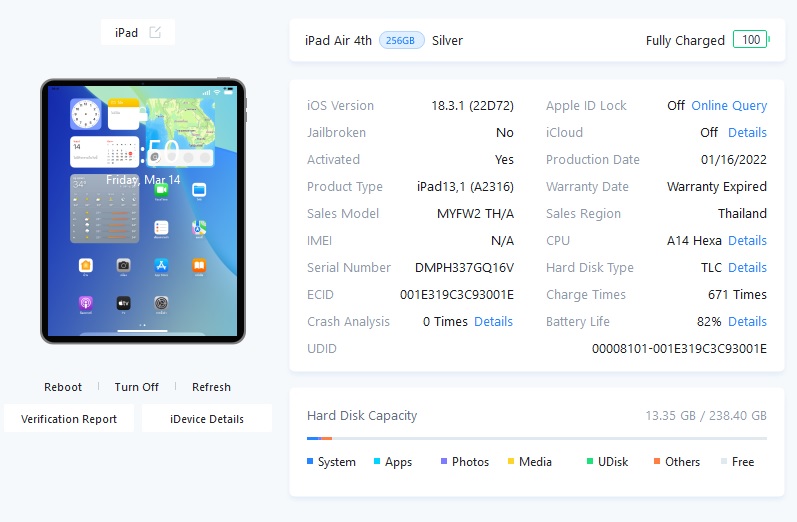Click the Media legend color square
Image resolution: width=797 pixels, height=522 pixels.
(x=511, y=462)
